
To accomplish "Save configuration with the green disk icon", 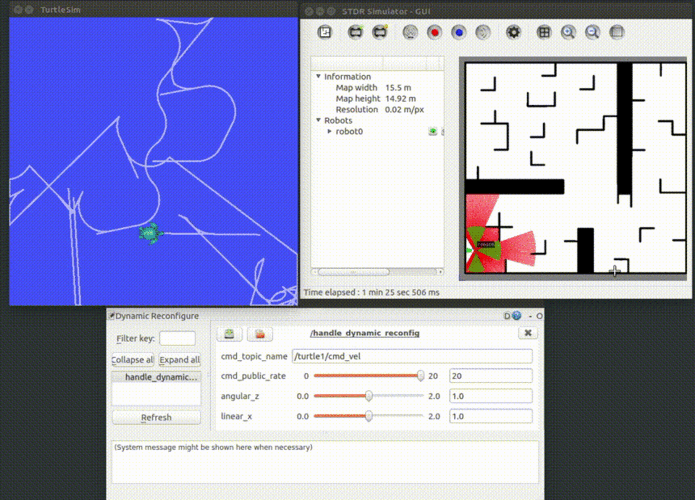I will click(x=229, y=333).
